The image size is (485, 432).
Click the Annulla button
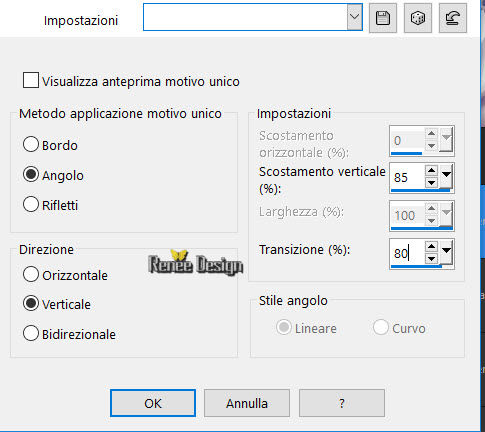[247, 403]
